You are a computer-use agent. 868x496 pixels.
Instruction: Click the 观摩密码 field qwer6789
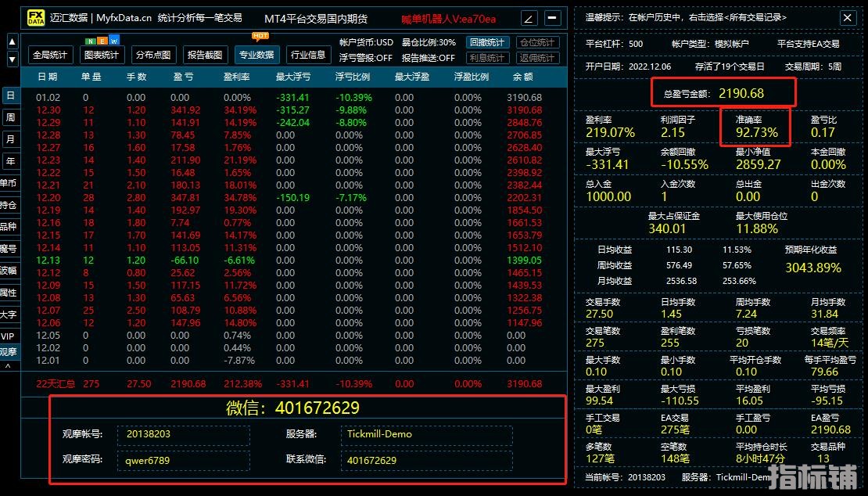184,460
